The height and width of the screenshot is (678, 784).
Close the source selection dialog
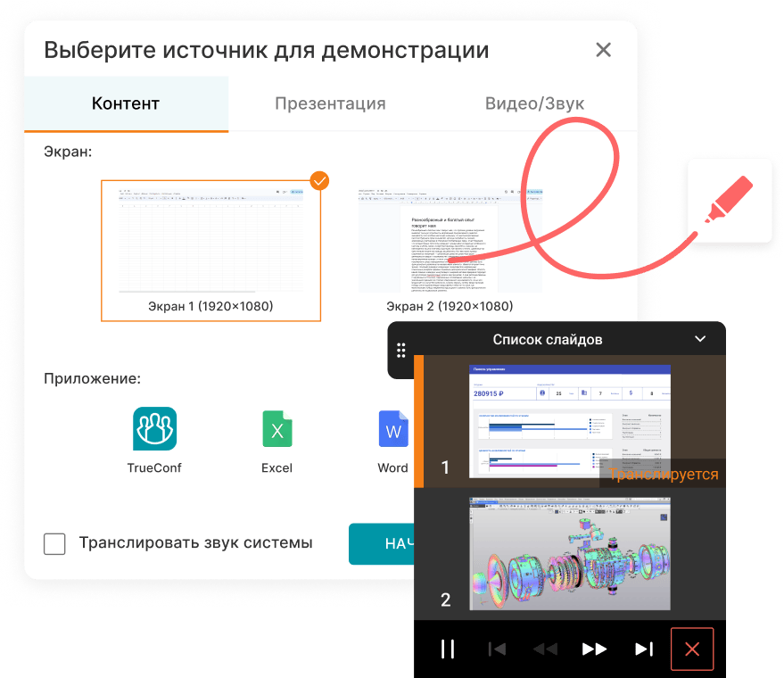[x=603, y=50]
